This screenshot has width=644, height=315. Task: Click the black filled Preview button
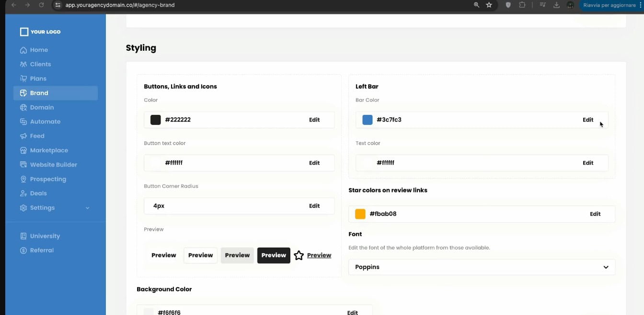(274, 255)
